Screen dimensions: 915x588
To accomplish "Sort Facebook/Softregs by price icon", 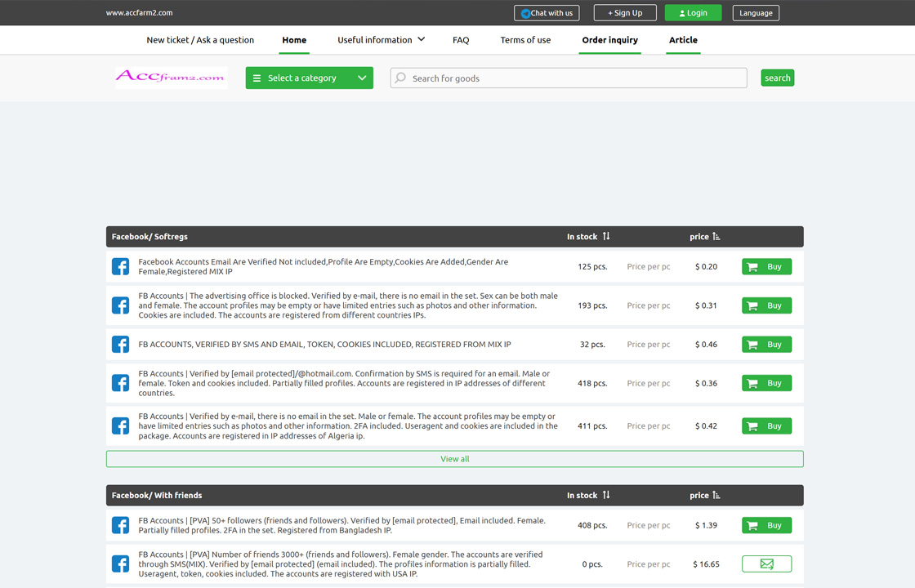I will [x=716, y=236].
